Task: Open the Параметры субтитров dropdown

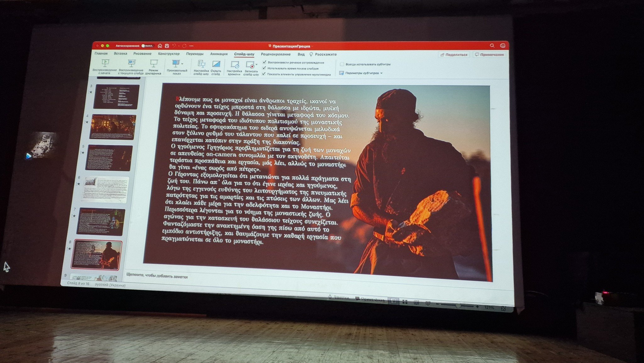Action: (x=361, y=73)
